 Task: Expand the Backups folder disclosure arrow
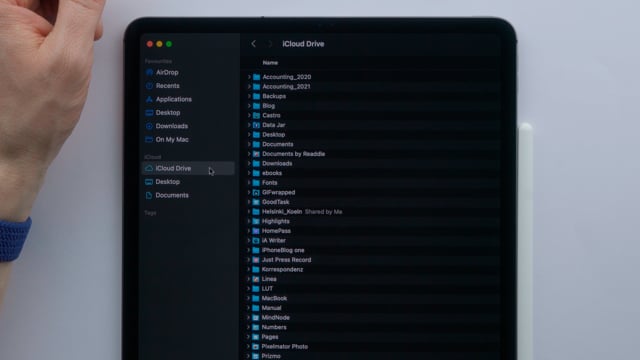(249, 96)
